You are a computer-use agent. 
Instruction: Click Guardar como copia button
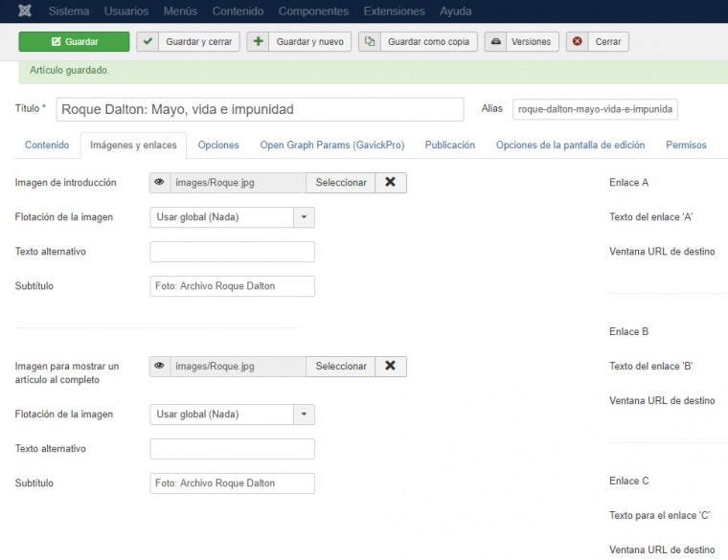[x=418, y=42]
